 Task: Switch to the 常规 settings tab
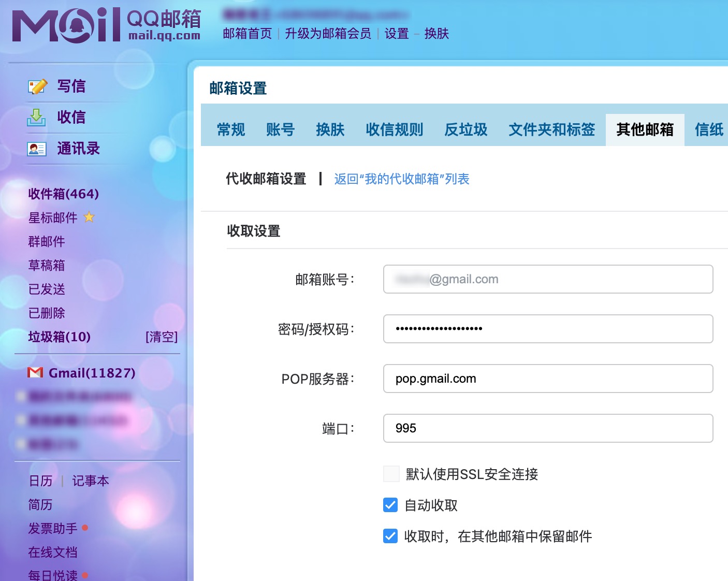point(231,129)
